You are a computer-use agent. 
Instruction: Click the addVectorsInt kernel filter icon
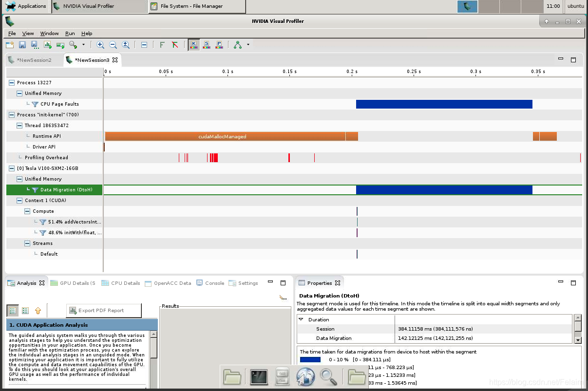click(x=43, y=222)
